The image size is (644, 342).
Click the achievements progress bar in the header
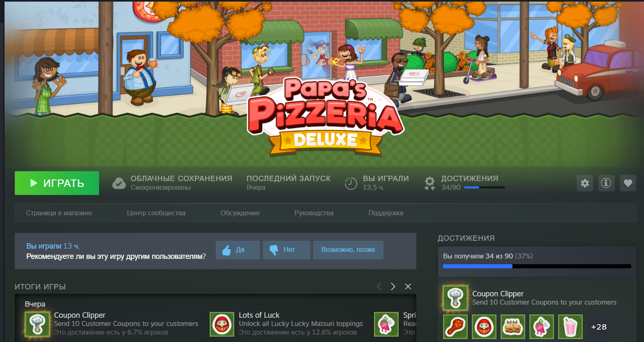[484, 188]
